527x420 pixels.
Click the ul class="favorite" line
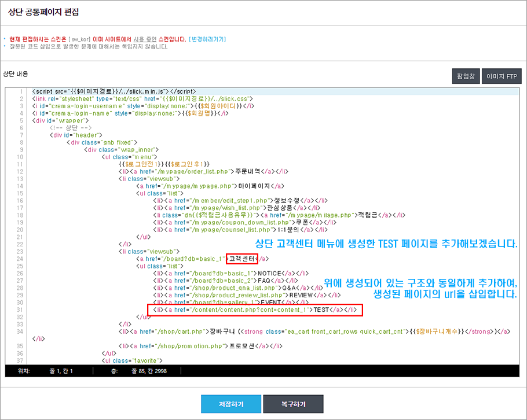[x=132, y=360]
